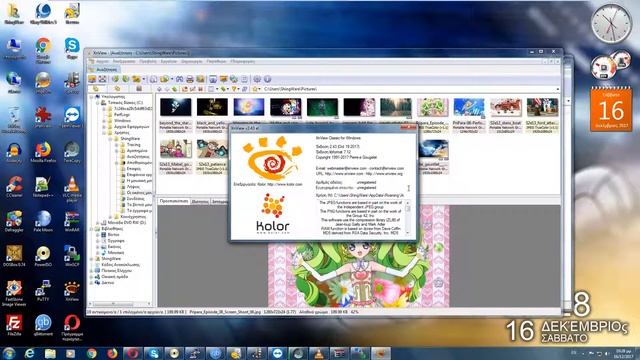Select the beyond_the_star thumbnail
The width and height of the screenshot is (640, 360).
(x=176, y=116)
